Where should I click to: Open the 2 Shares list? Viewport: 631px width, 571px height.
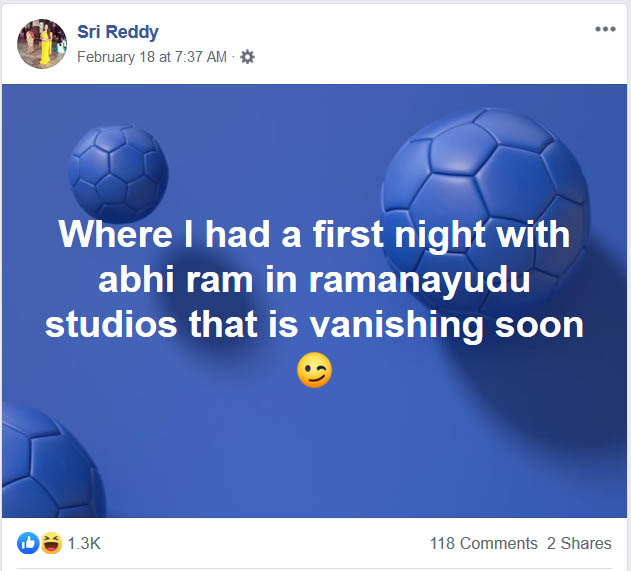(579, 543)
